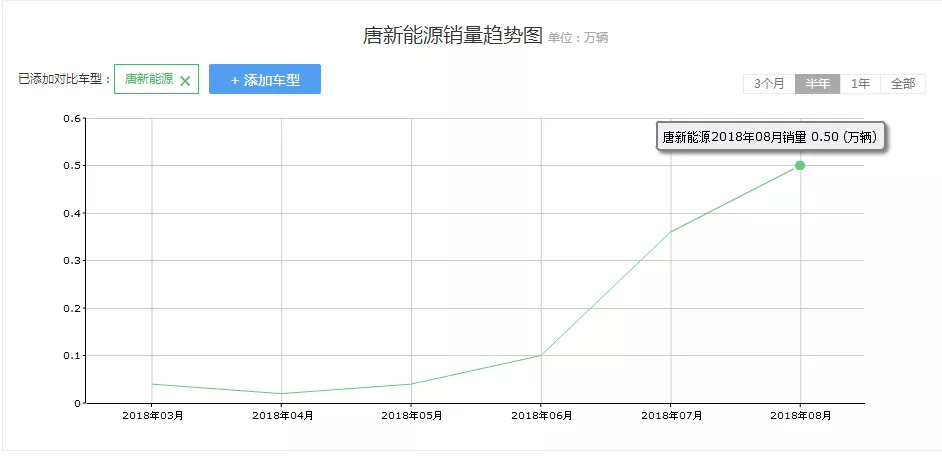Viewport: 942px width, 456px height.
Task: Select the 半年 time range tab
Action: pos(818,84)
